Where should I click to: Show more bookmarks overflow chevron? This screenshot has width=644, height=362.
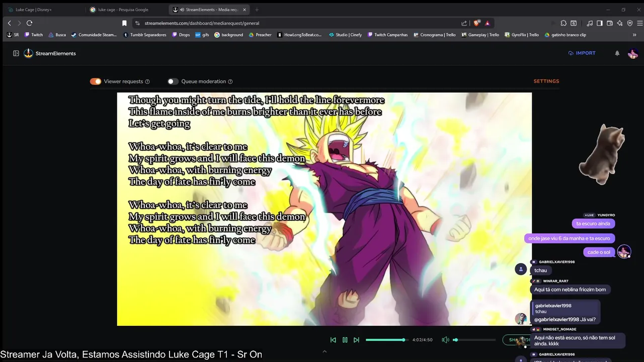[634, 35]
